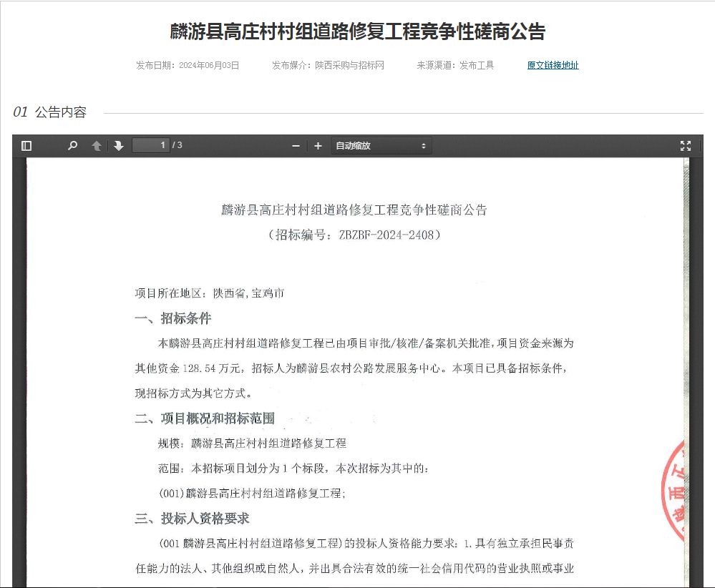
Task: Zoom in with the plus button
Action: click(x=318, y=146)
